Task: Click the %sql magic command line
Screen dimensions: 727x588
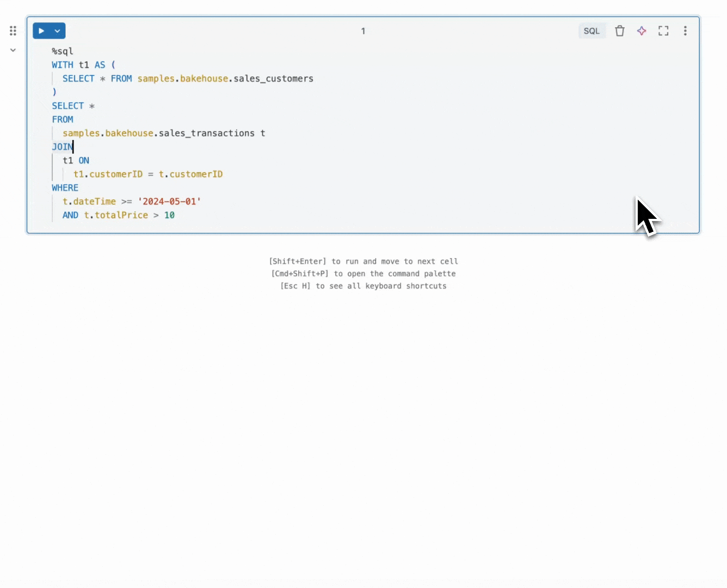Action: pos(62,51)
